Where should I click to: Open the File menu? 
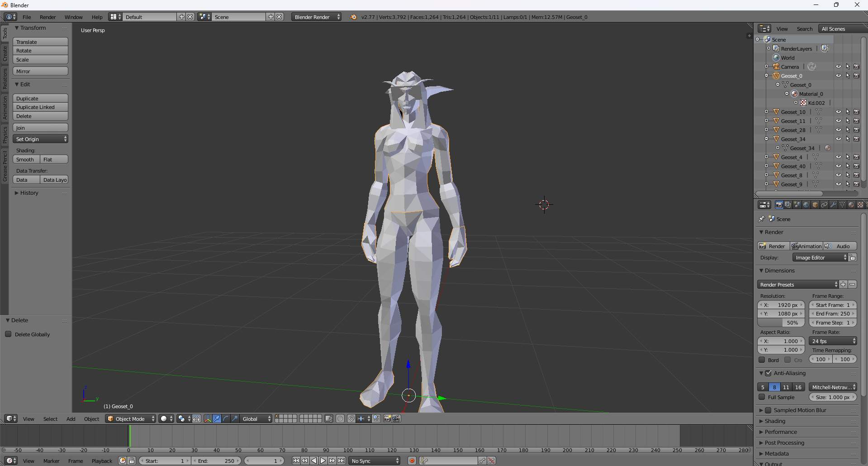tap(27, 17)
